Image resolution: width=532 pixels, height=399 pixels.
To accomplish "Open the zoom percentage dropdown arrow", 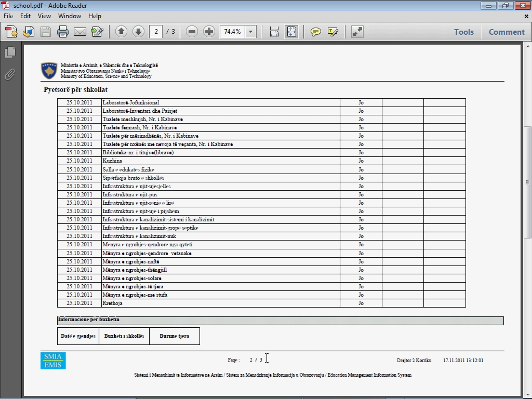I will (x=251, y=31).
